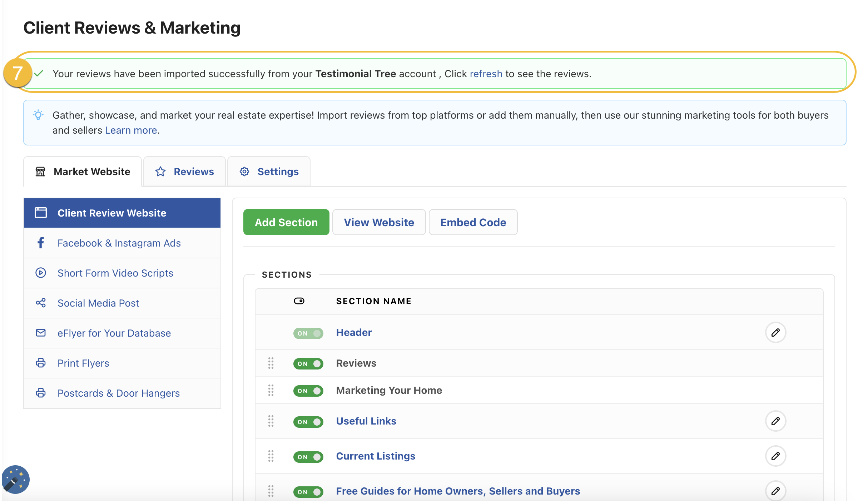Disable the Marketing Your Home section
Image resolution: width=868 pixels, height=501 pixels.
point(308,391)
